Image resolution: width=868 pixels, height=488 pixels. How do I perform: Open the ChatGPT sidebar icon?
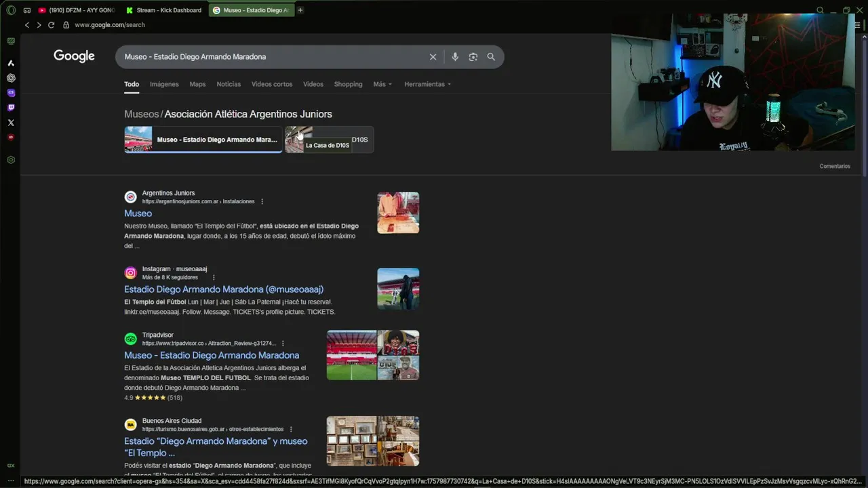[11, 78]
